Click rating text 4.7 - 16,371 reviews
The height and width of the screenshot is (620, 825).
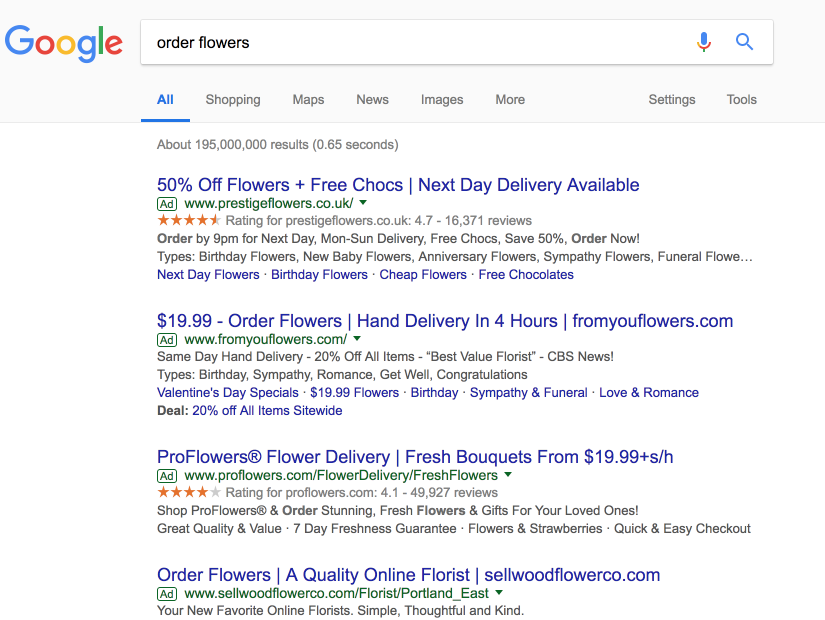coord(473,221)
